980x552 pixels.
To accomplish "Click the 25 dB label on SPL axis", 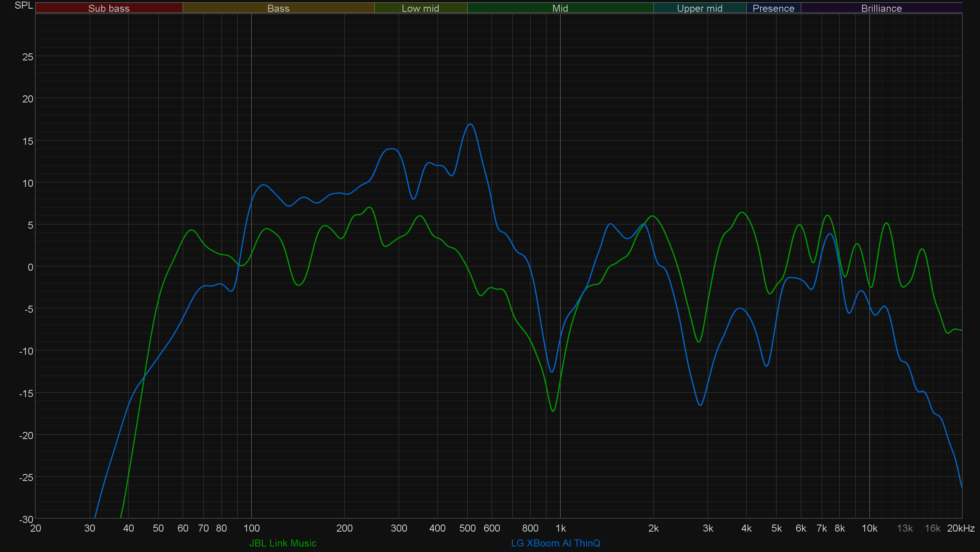I will tap(28, 57).
